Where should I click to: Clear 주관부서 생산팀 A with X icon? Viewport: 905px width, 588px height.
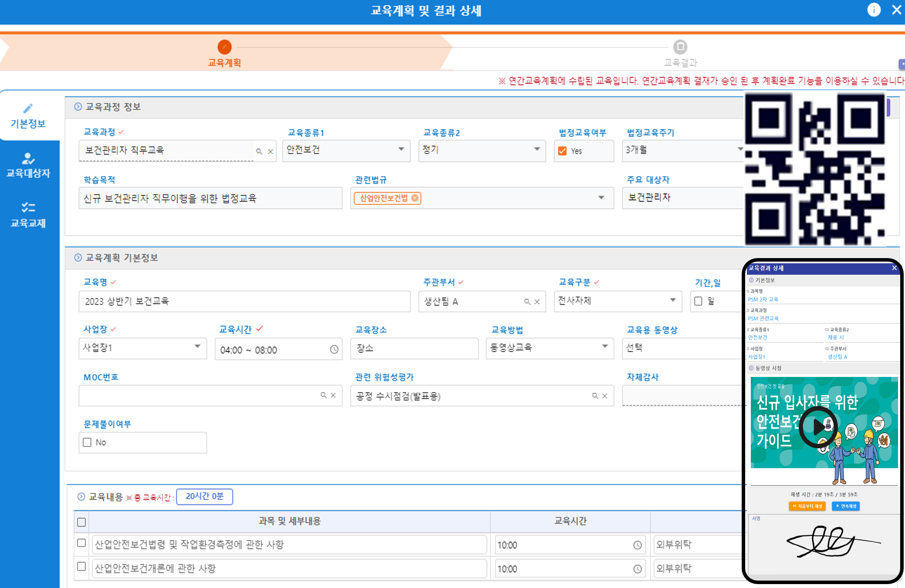point(537,302)
